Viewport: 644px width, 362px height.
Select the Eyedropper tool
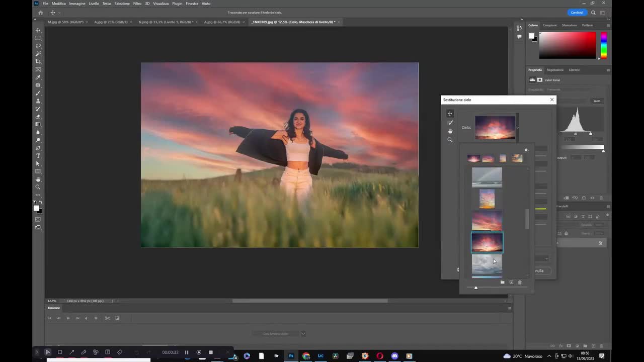click(38, 77)
